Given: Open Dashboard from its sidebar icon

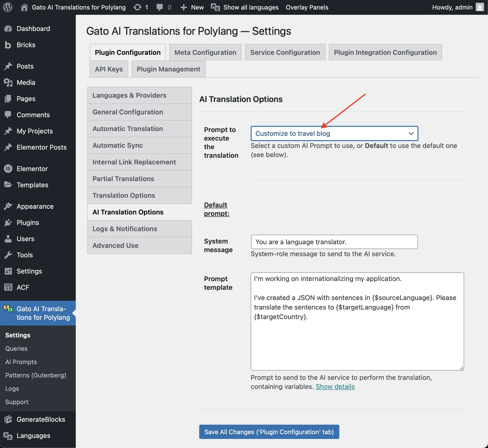Looking at the screenshot, I should tap(8, 29).
